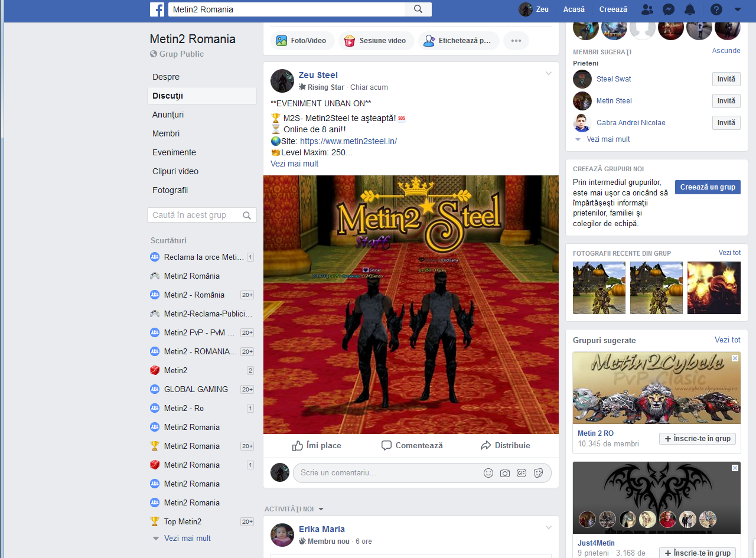The height and width of the screenshot is (558, 756).
Task: Open post options arrow on Zeu Steel post
Action: coord(549,74)
